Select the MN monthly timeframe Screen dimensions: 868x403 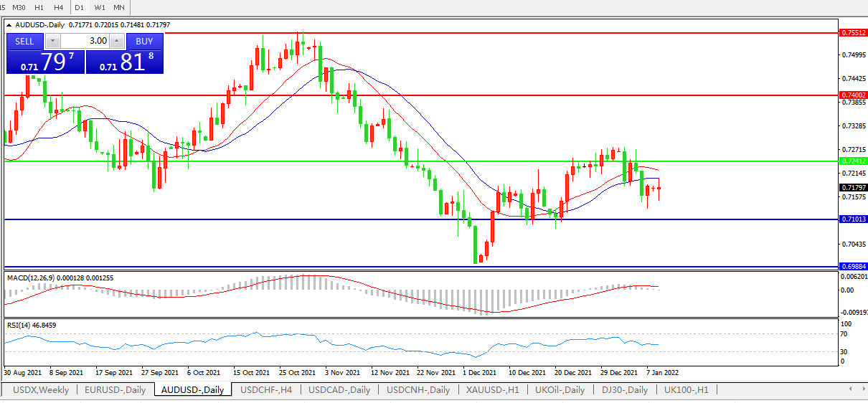[x=119, y=7]
